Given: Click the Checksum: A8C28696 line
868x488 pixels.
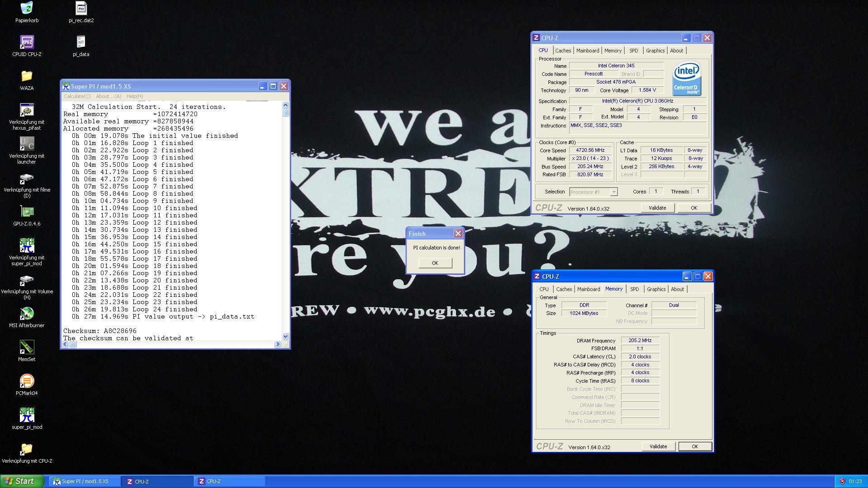Looking at the screenshot, I should tap(100, 331).
